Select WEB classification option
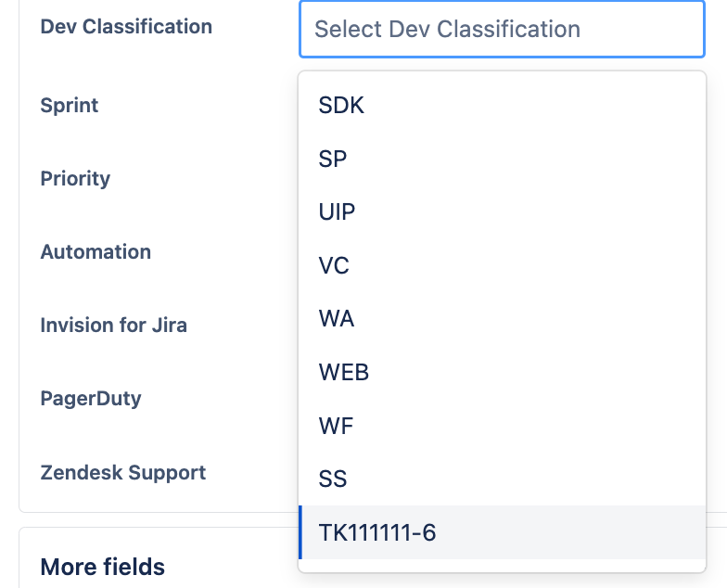 pos(503,373)
